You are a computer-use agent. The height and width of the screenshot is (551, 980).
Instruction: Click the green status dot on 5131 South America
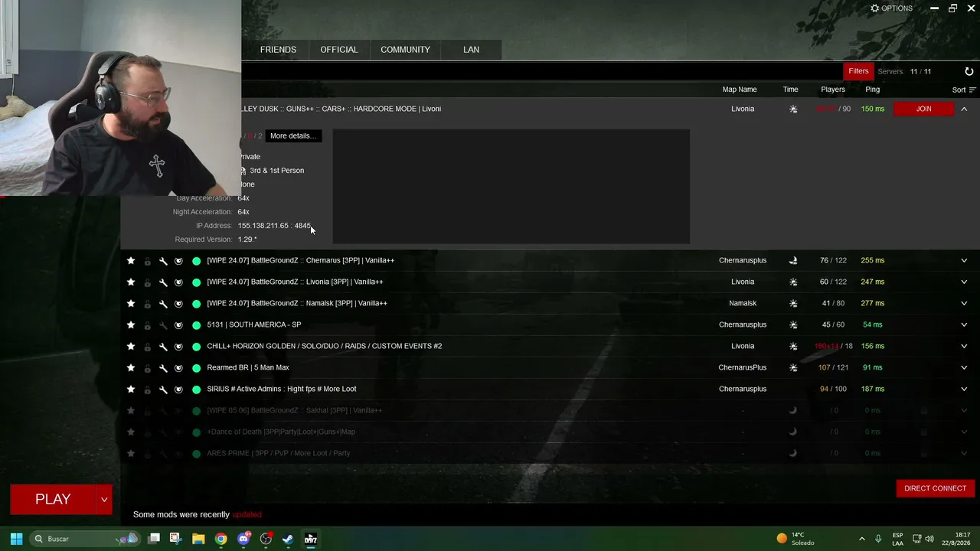pos(197,325)
